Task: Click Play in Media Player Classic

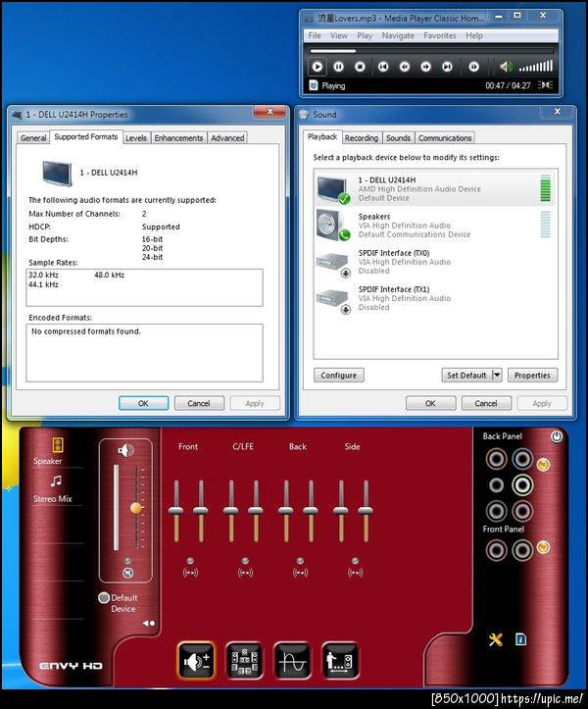Action: coord(318,67)
